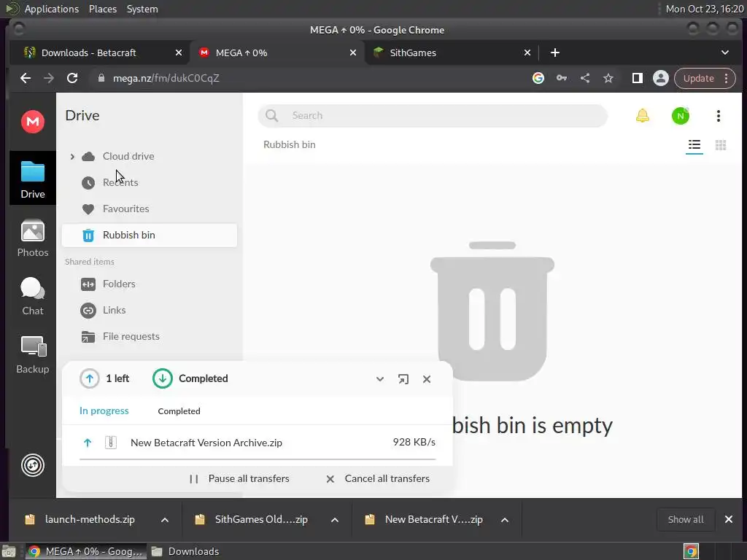Viewport: 747px width, 560px height.
Task: Expand the Cloud drive tree
Action: pos(72,156)
